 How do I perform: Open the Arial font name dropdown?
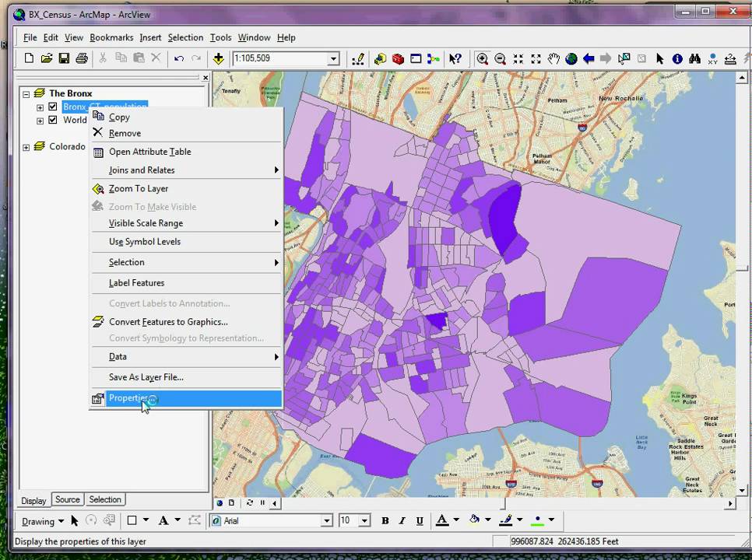(327, 520)
